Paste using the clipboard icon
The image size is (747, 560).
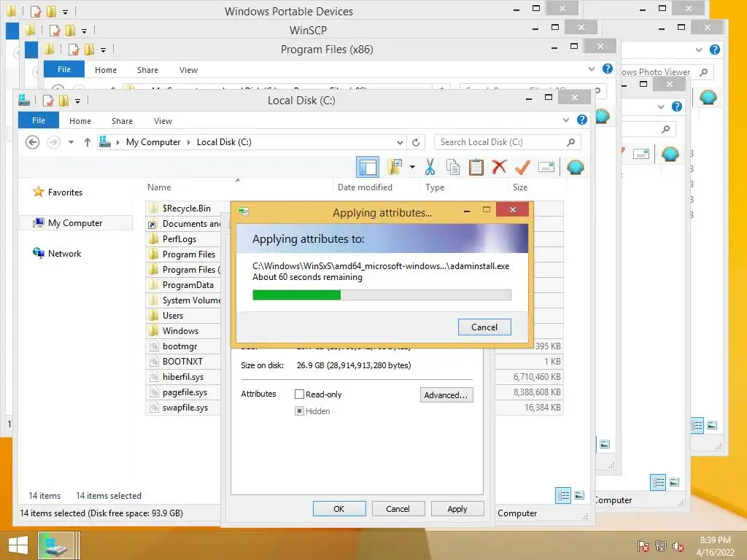(x=476, y=167)
